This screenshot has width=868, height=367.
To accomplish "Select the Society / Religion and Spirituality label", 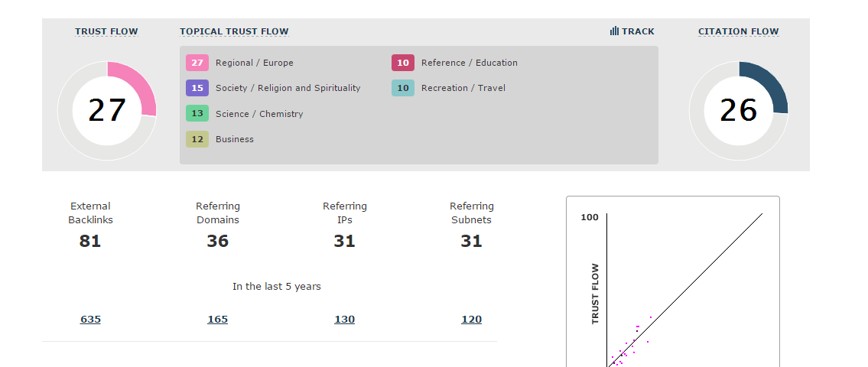I will [x=288, y=88].
